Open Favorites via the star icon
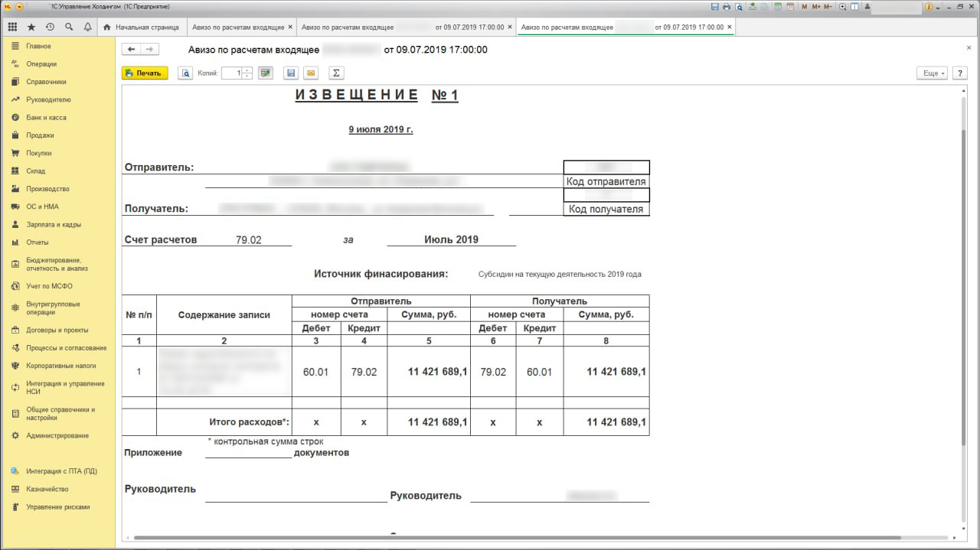 (31, 27)
